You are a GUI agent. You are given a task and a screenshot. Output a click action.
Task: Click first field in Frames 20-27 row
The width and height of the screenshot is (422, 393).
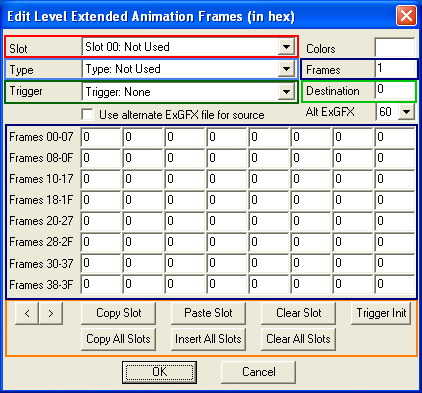point(101,221)
